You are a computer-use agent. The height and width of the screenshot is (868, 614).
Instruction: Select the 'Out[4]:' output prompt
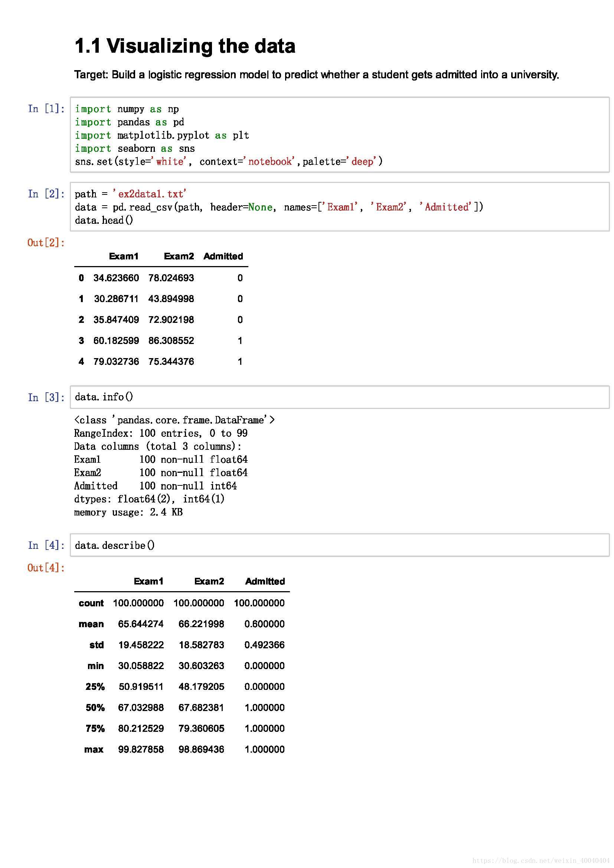click(x=46, y=568)
